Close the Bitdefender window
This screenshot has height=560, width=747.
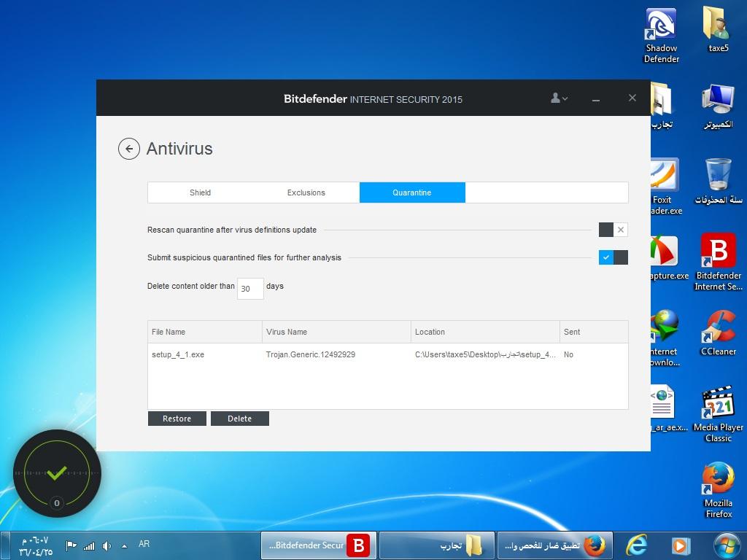pos(632,98)
